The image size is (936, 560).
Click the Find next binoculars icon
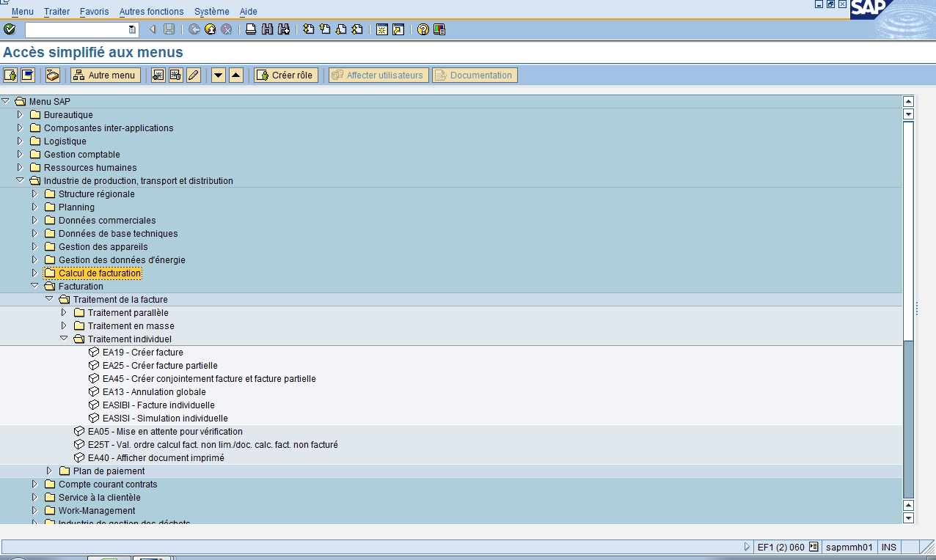(283, 29)
